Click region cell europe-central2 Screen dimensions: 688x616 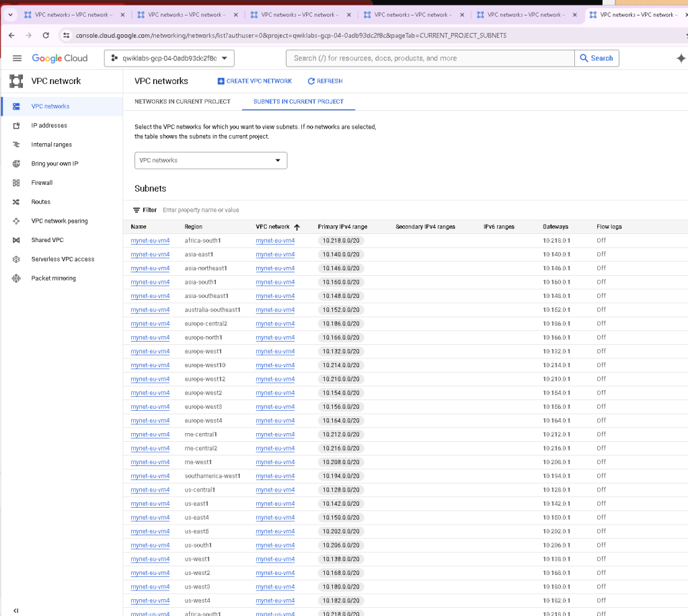pyautogui.click(x=206, y=323)
